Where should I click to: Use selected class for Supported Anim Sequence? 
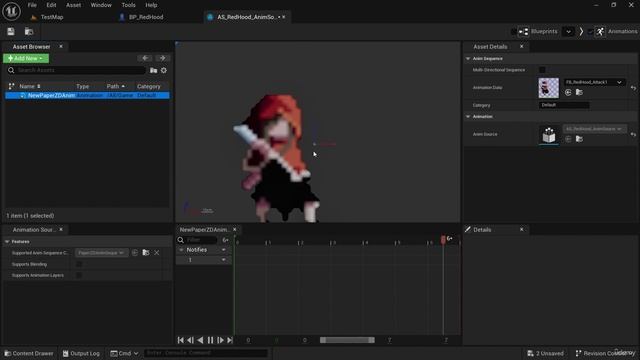[x=135, y=253]
